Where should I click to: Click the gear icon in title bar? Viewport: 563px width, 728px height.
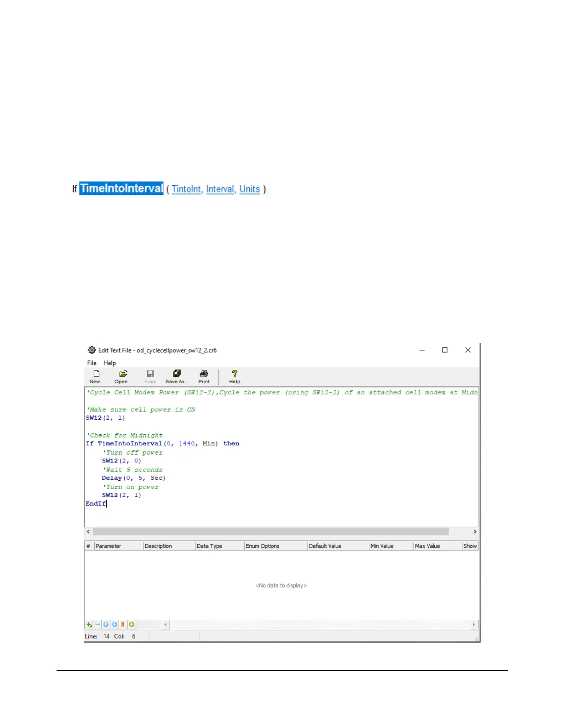(92, 350)
